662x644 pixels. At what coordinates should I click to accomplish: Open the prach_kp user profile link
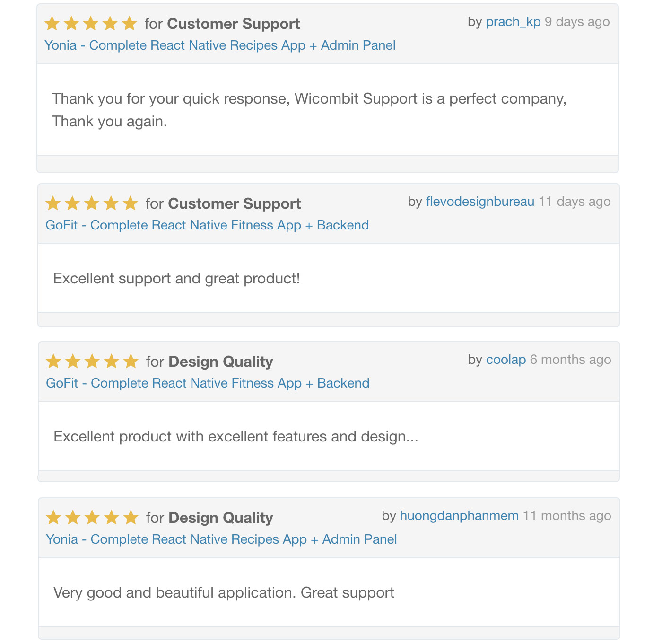tap(513, 22)
